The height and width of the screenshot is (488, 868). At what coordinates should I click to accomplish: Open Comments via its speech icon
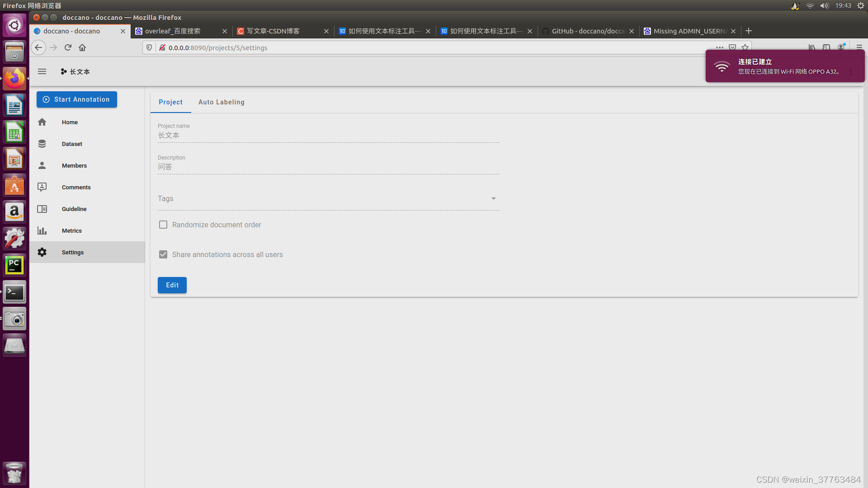[42, 187]
